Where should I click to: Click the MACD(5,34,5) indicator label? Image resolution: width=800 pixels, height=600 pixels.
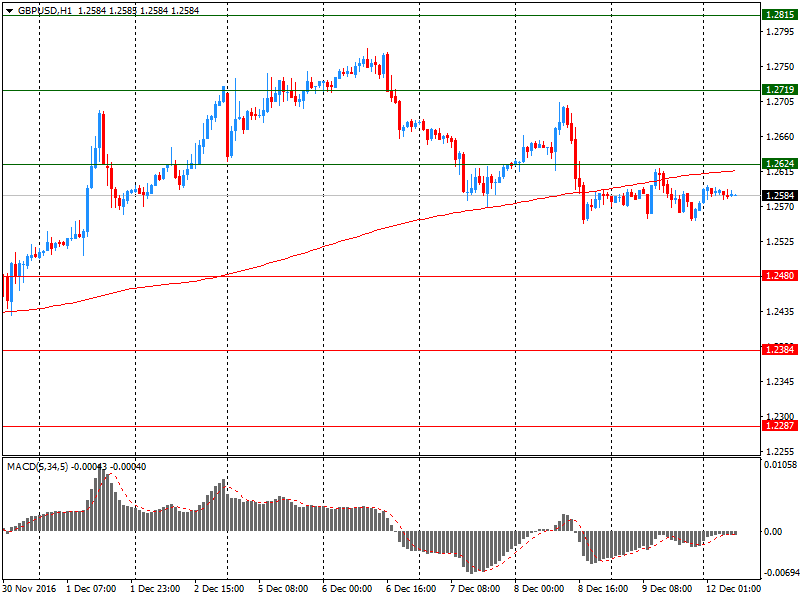(37, 467)
